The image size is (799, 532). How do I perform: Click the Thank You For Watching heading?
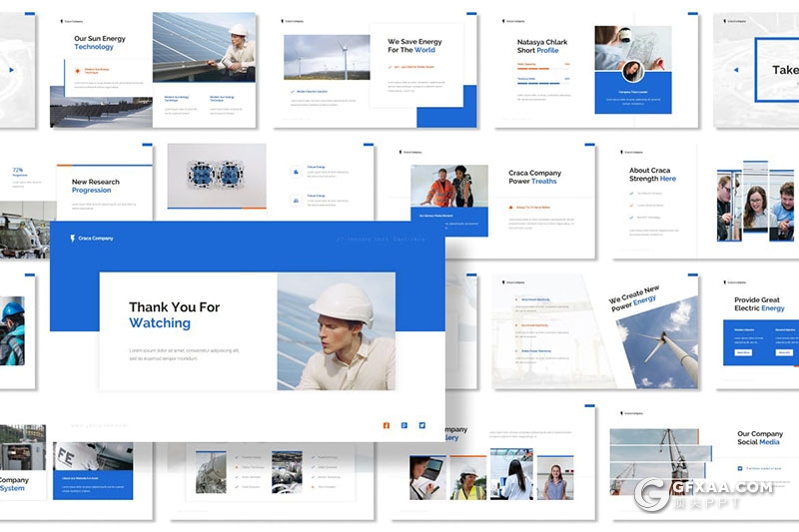[x=174, y=315]
